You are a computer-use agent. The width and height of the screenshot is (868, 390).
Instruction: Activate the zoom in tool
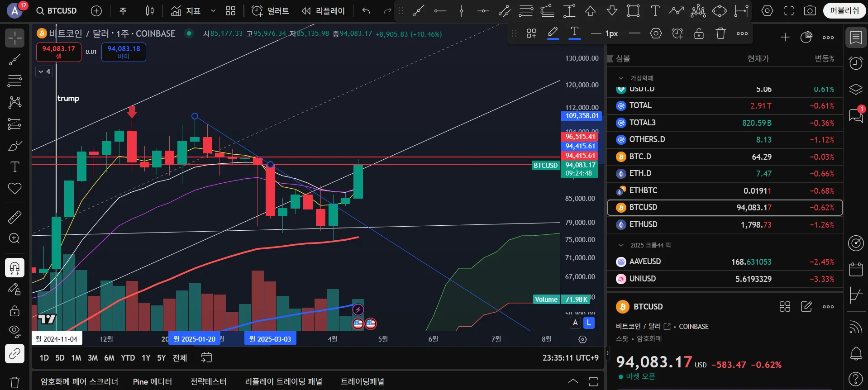coord(15,238)
